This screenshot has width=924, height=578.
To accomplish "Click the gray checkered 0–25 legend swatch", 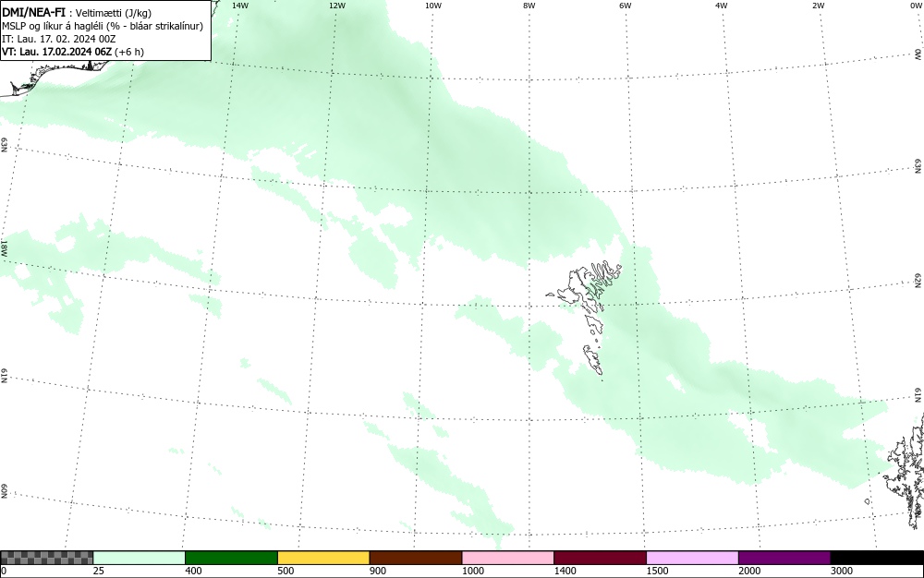I will [46, 558].
